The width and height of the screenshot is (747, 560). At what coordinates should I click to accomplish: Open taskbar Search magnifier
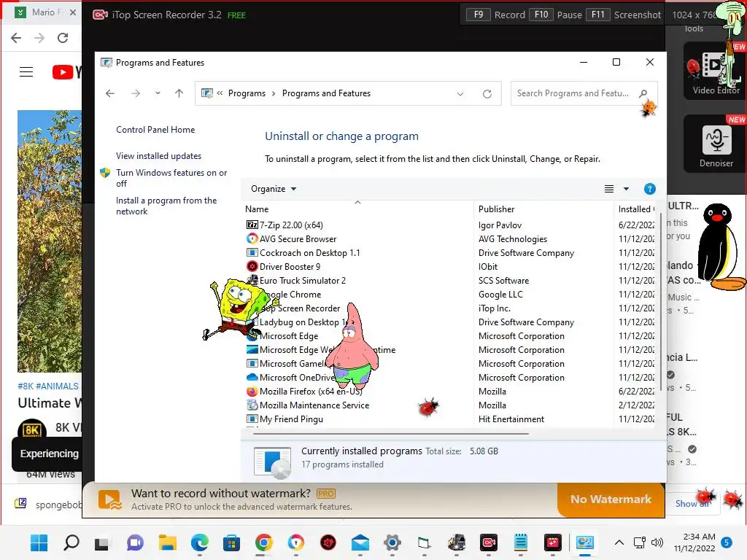[71, 542]
